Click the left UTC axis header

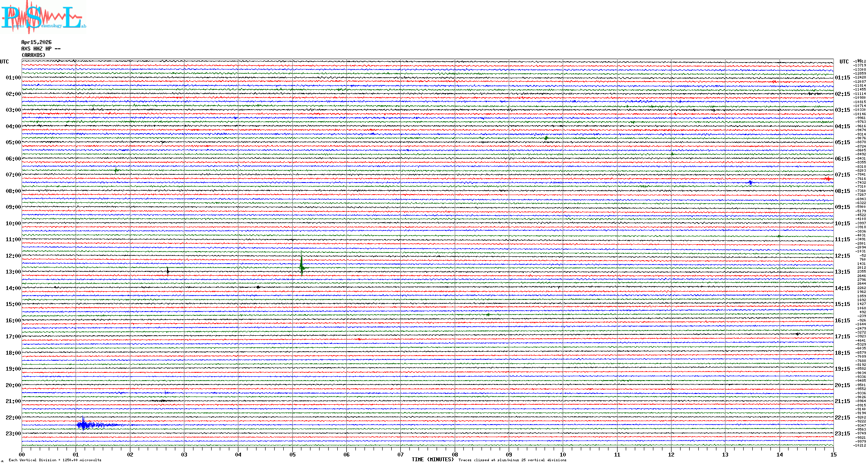[4, 62]
